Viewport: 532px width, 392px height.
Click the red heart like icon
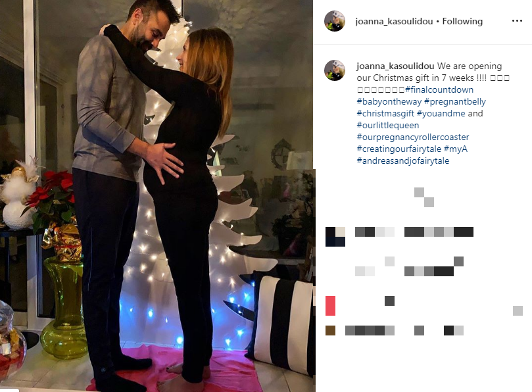tap(331, 305)
